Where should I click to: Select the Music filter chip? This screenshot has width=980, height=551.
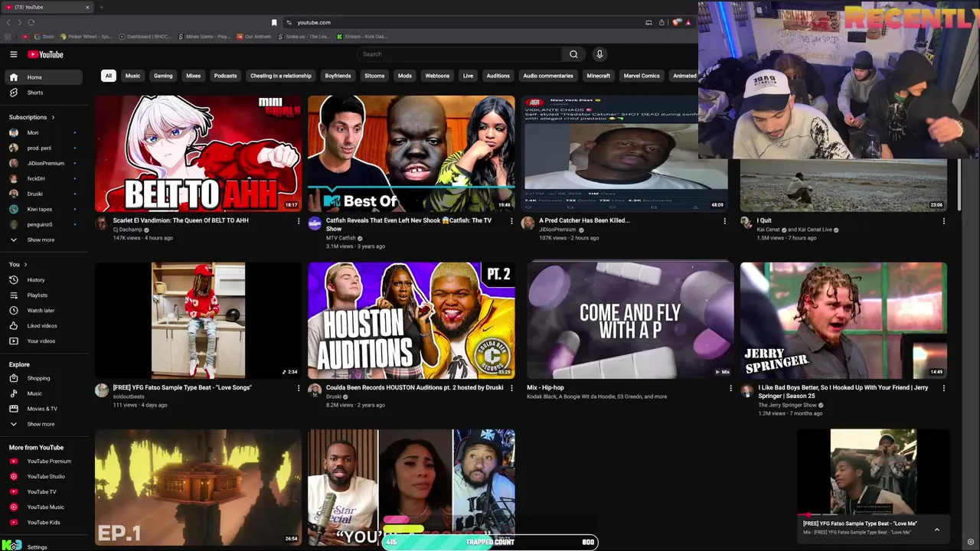click(132, 76)
